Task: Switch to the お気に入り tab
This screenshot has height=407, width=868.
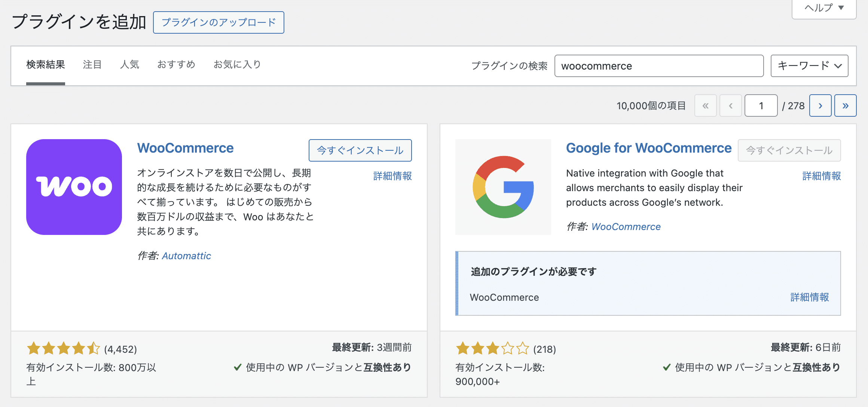Action: [x=237, y=64]
